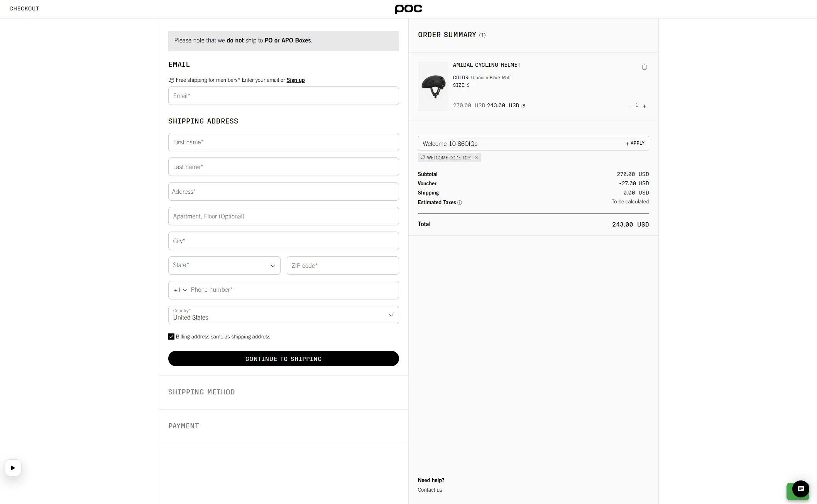This screenshot has width=817, height=504.
Task: Click the Shipping 0.00 USD value
Action: click(x=636, y=193)
